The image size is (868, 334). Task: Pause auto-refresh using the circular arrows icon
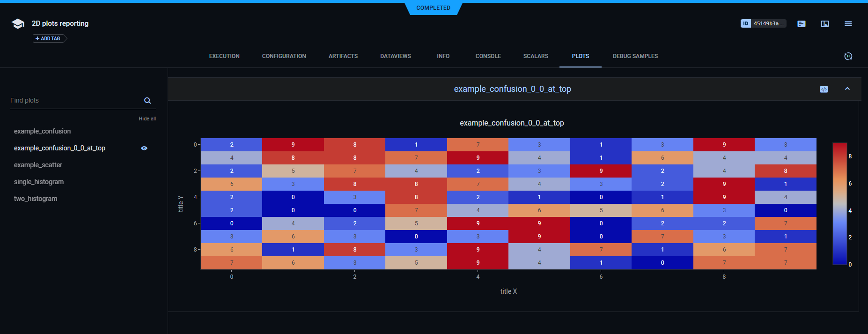pyautogui.click(x=848, y=56)
